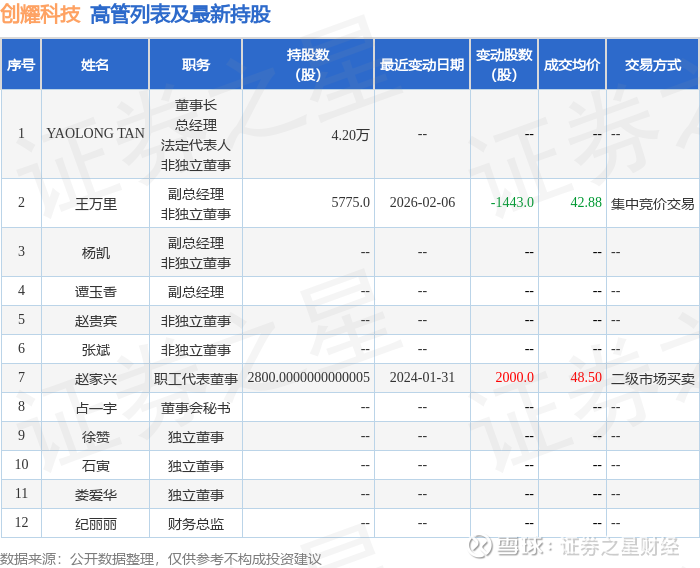Click the position cell of 赵贵宾
Viewport: 700px width, 568px height.
click(x=196, y=321)
